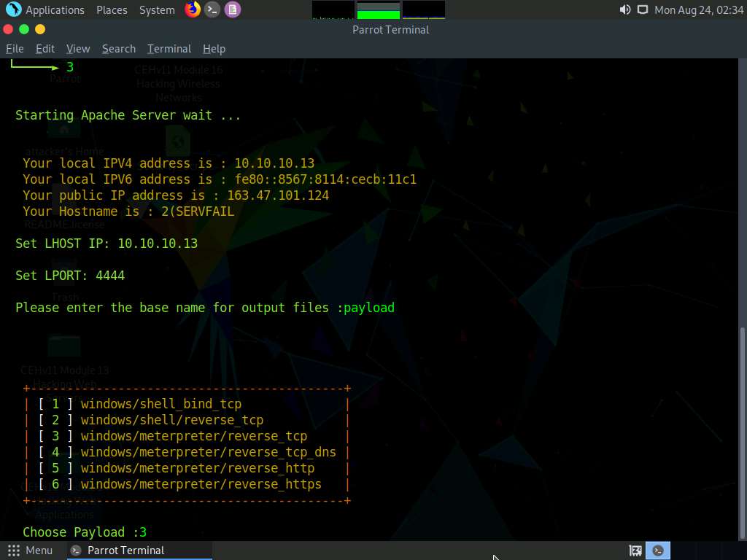
Task: Click the first black system monitor graph
Action: [333, 9]
